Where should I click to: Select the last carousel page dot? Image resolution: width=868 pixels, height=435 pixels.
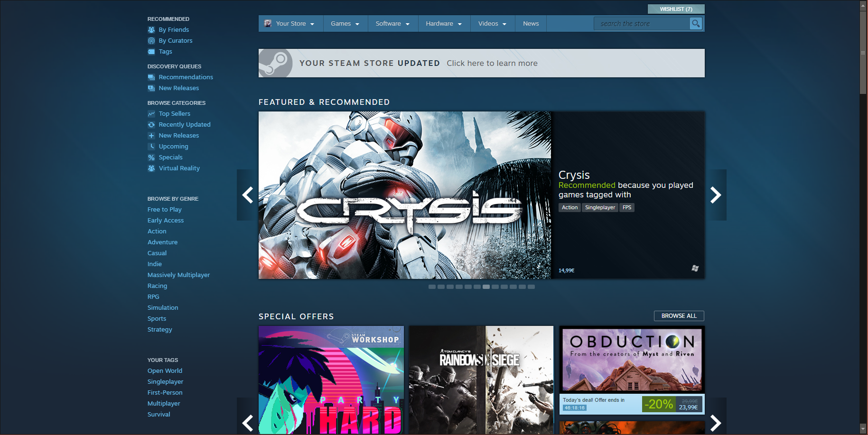[x=532, y=287]
